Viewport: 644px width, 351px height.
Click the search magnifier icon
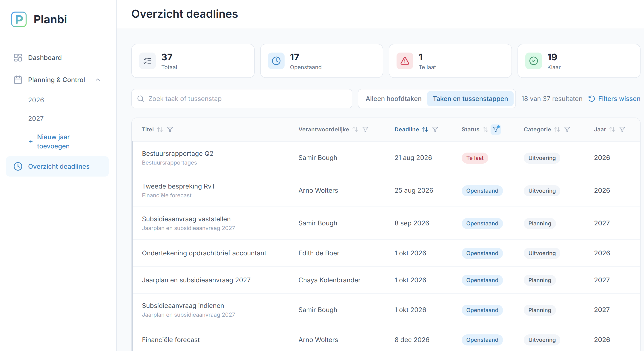pos(141,99)
